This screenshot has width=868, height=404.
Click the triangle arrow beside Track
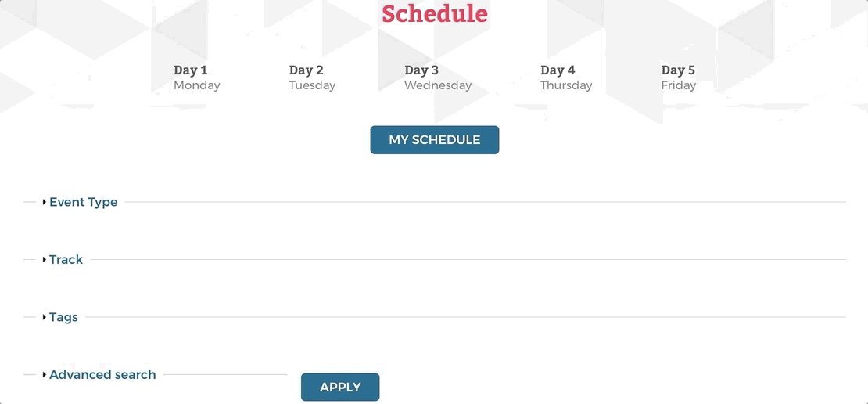(x=45, y=259)
